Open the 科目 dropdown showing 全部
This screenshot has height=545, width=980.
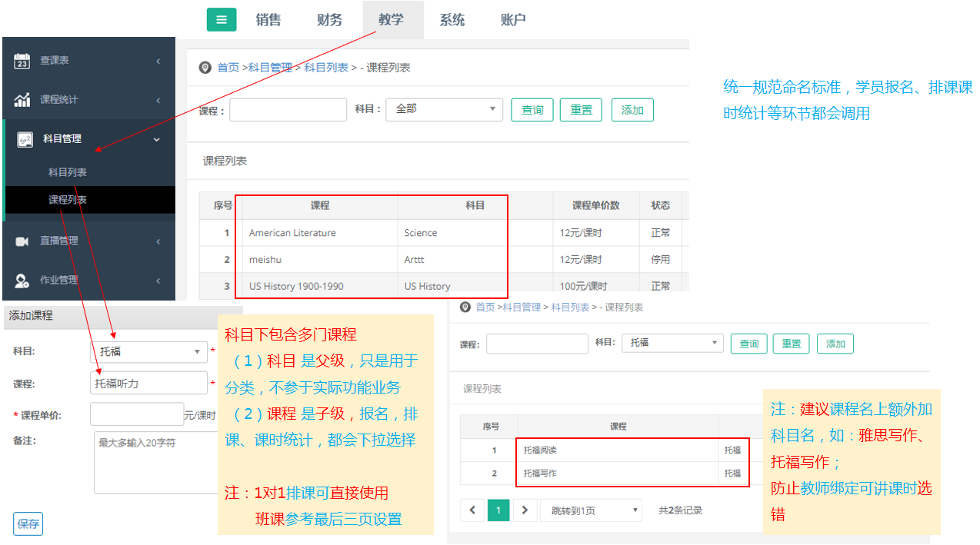[444, 110]
